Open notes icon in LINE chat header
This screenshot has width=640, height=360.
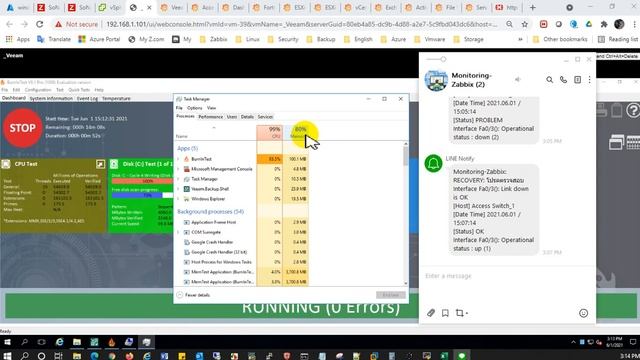(x=577, y=80)
